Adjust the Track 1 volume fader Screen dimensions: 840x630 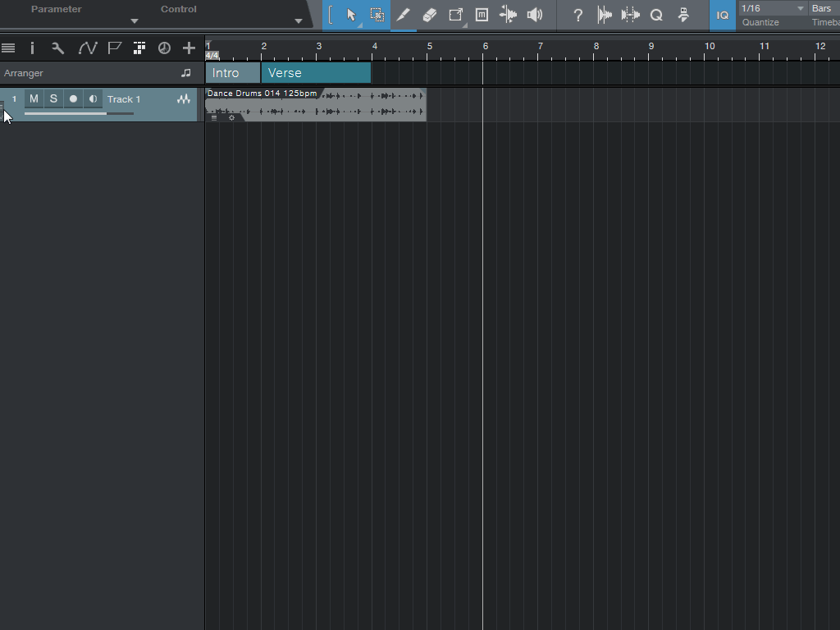tap(79, 113)
